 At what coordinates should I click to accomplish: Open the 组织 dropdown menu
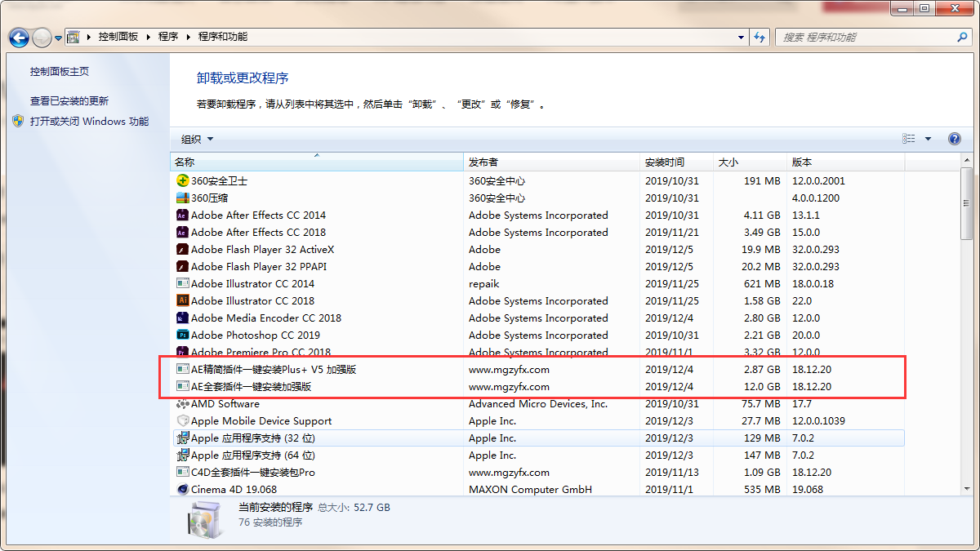tap(198, 139)
